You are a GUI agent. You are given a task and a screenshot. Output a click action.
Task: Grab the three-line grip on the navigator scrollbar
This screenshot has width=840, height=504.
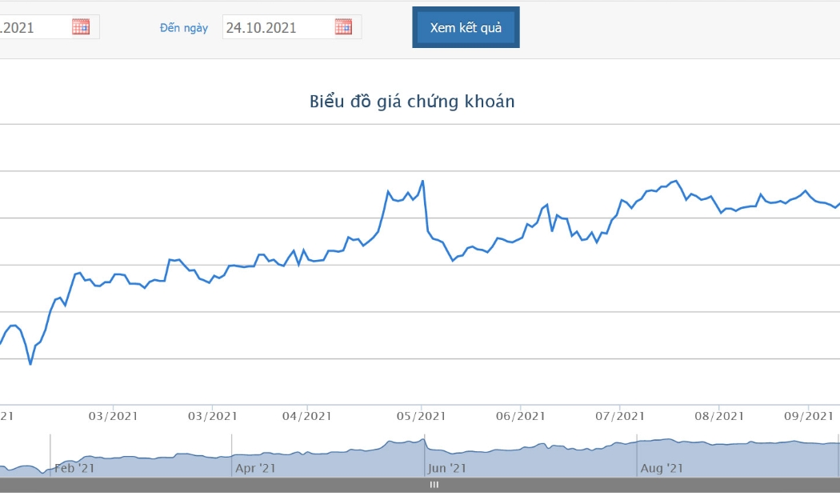pos(434,485)
